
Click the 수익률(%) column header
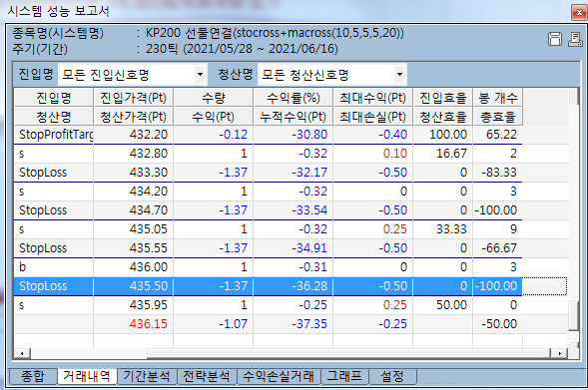pyautogui.click(x=294, y=98)
